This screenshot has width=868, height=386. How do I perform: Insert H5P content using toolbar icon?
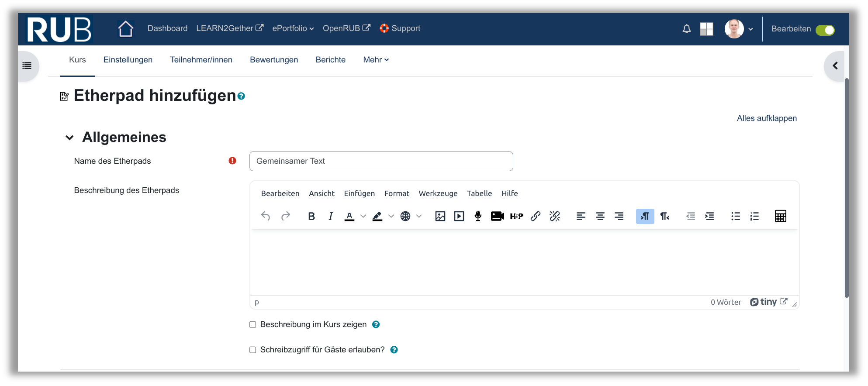pos(516,216)
